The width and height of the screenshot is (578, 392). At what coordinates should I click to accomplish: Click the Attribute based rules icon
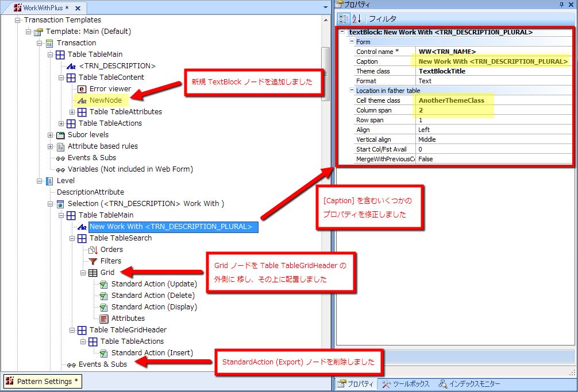click(60, 146)
